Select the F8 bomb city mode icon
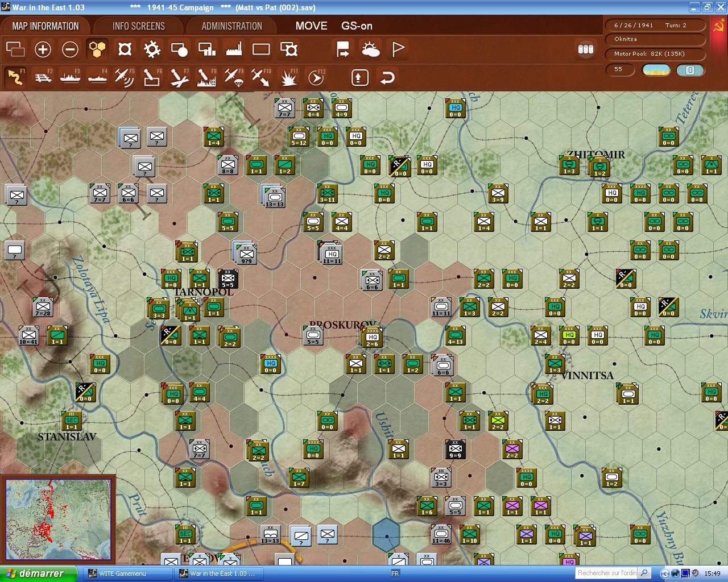The image size is (728, 582). point(206,77)
